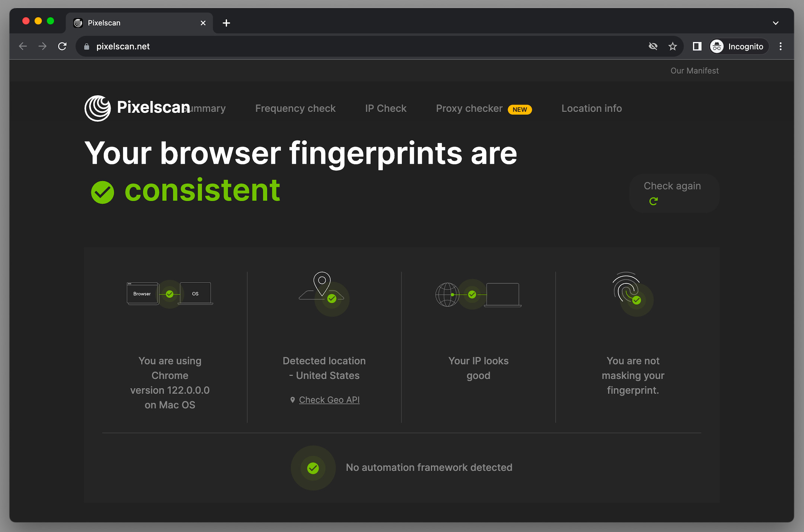The width and height of the screenshot is (804, 532).
Task: Reload the page with the refresh icon
Action: coord(62,46)
